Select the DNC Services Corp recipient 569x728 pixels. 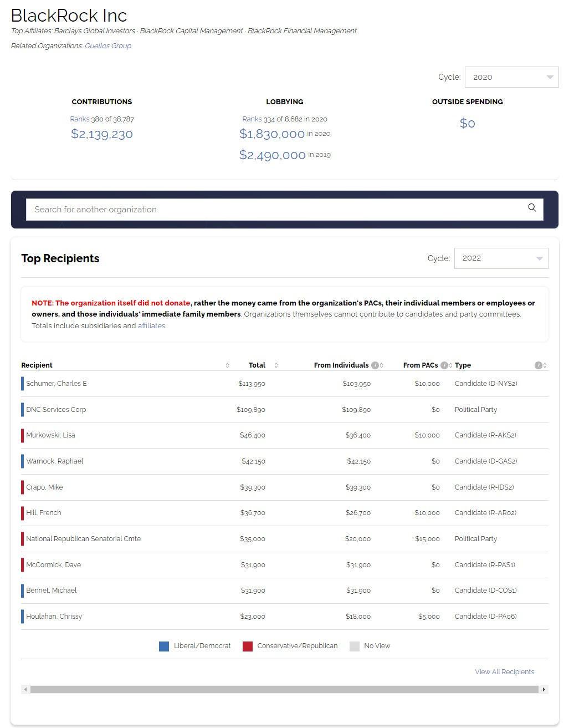(56, 410)
